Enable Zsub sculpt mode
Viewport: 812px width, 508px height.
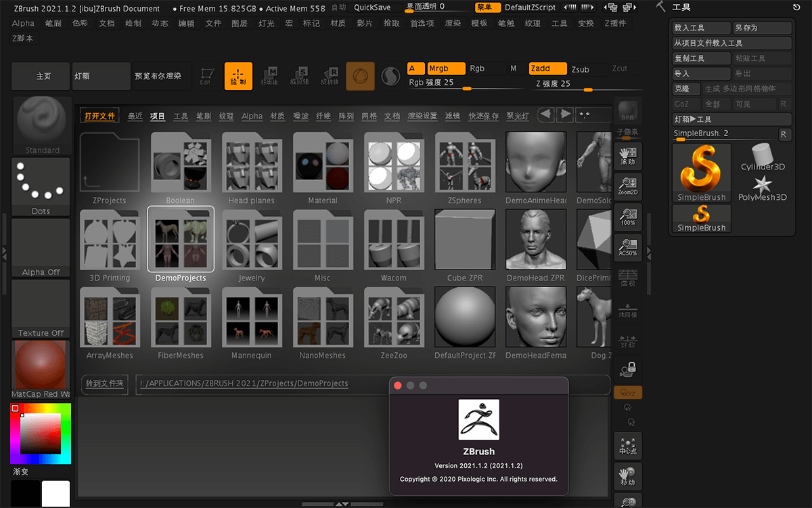pos(580,69)
